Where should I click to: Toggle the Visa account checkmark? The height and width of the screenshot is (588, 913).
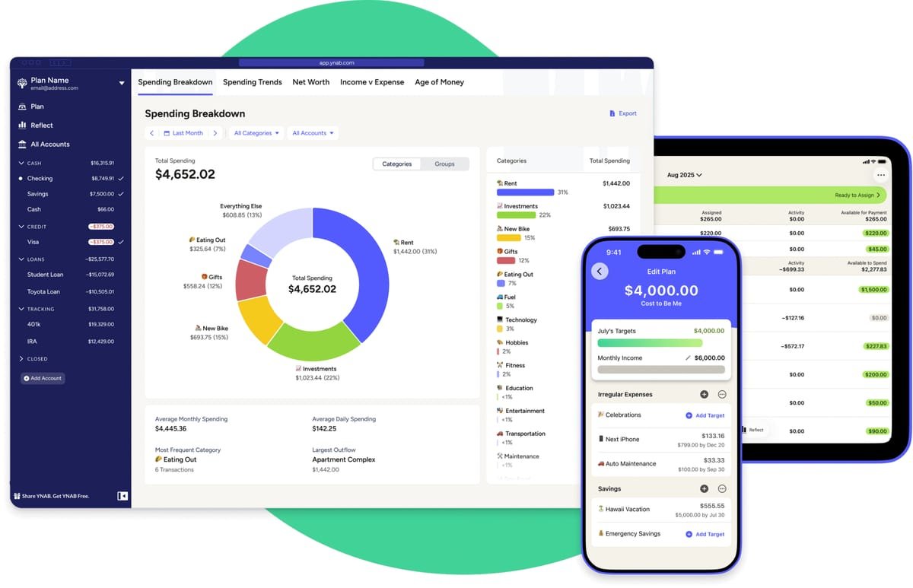click(120, 242)
